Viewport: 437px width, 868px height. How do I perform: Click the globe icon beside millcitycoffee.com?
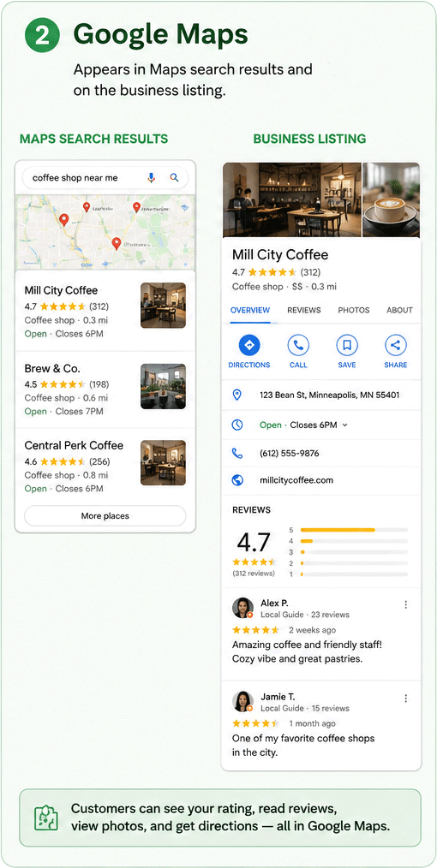pyautogui.click(x=237, y=480)
